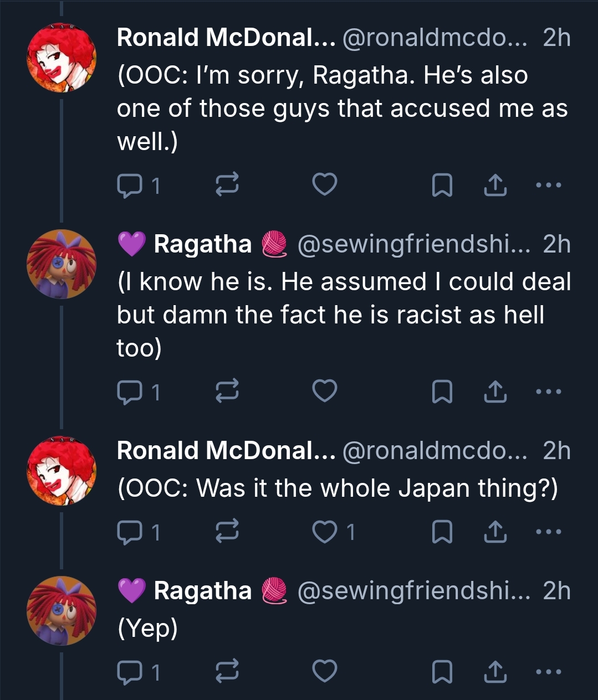This screenshot has width=598, height=700.
Task: Repost Ronald's "I'm sorry, Ragatha" post
Action: tap(227, 185)
